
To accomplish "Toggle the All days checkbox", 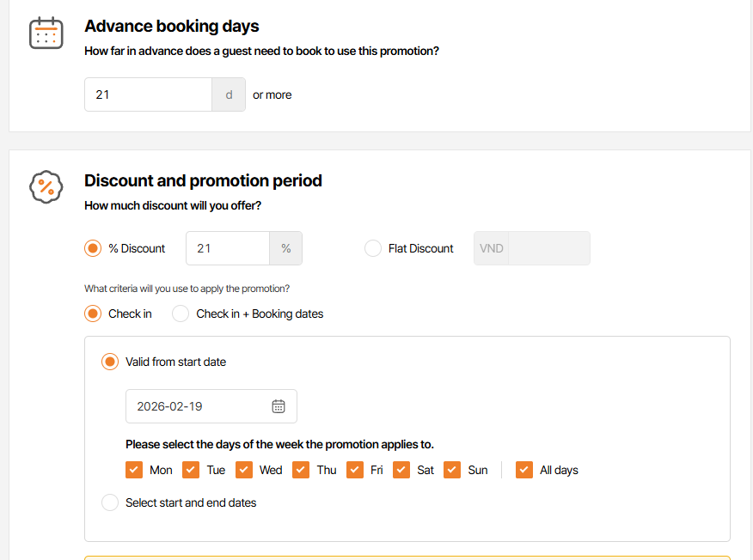I will pyautogui.click(x=524, y=470).
